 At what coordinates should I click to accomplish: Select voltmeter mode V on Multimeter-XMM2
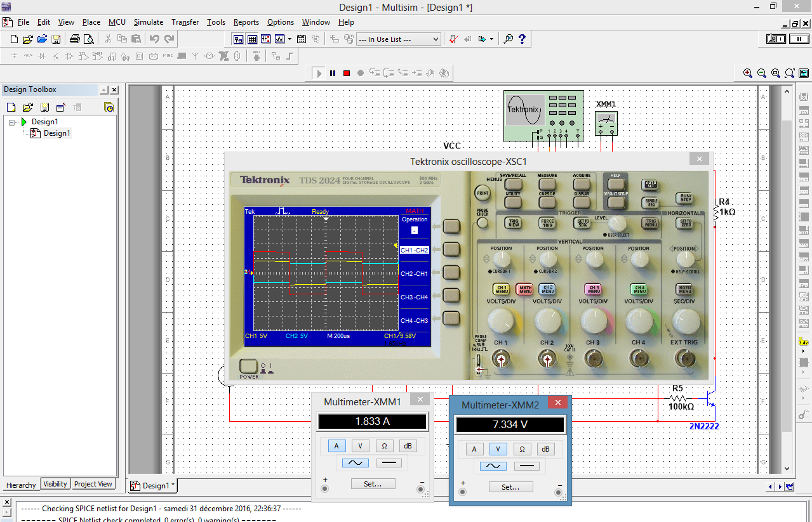(498, 449)
